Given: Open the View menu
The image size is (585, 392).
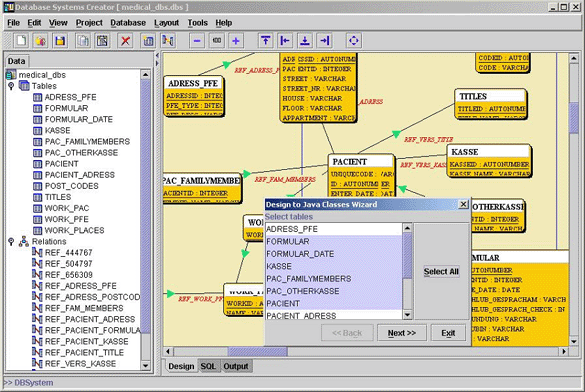Looking at the screenshot, I should [58, 23].
